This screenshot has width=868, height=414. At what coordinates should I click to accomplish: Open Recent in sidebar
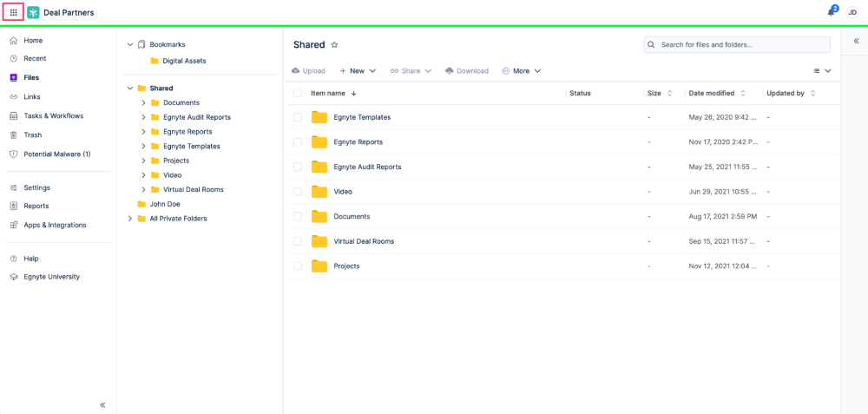click(35, 58)
